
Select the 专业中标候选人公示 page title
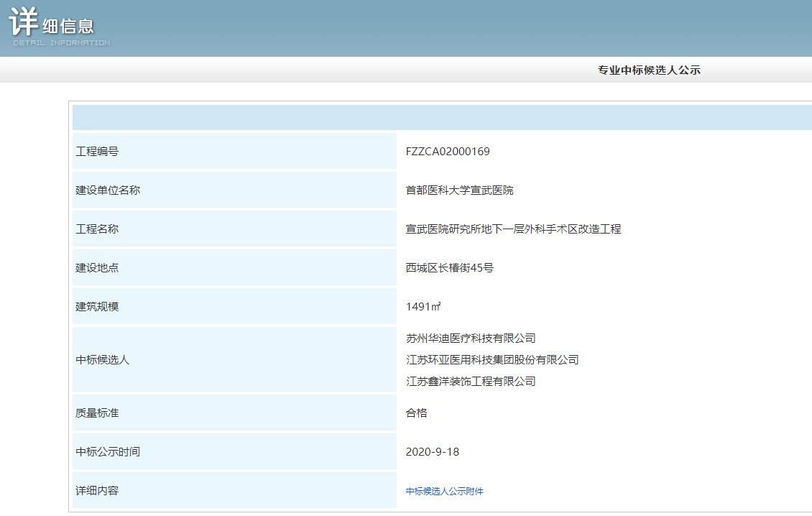649,70
